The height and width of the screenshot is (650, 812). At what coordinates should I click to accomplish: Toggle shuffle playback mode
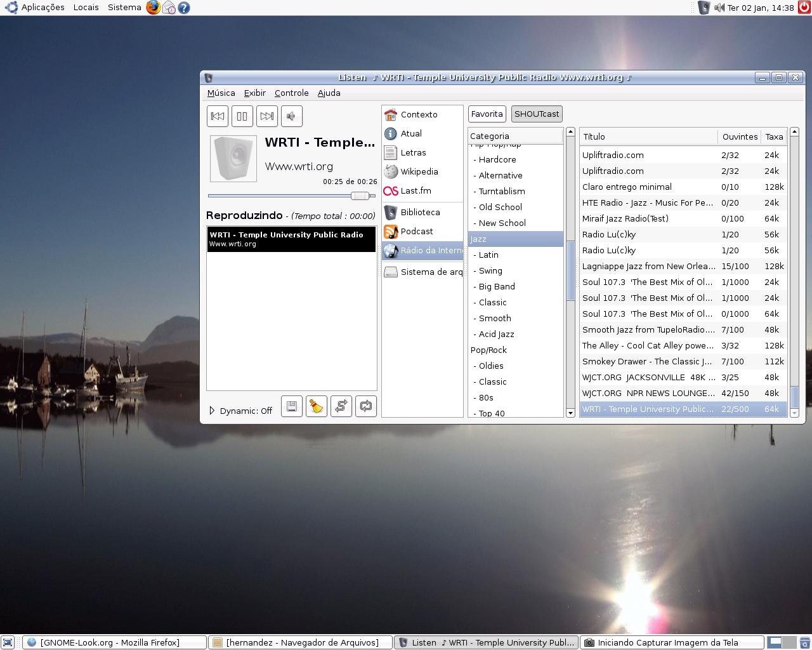coord(341,406)
